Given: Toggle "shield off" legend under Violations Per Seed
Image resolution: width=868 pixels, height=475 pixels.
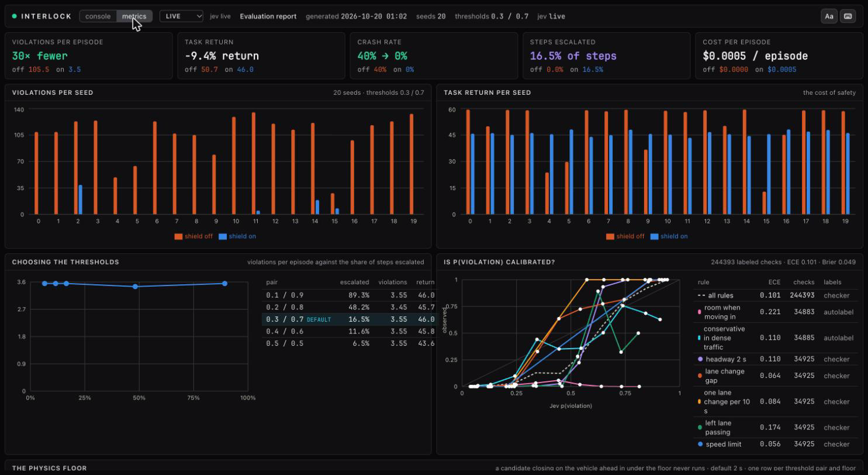Looking at the screenshot, I should [x=193, y=236].
